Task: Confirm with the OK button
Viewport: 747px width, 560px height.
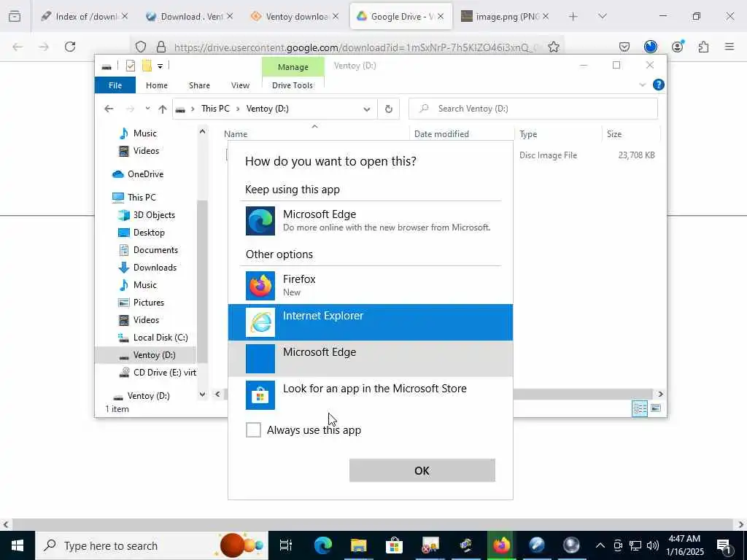Action: [x=422, y=470]
